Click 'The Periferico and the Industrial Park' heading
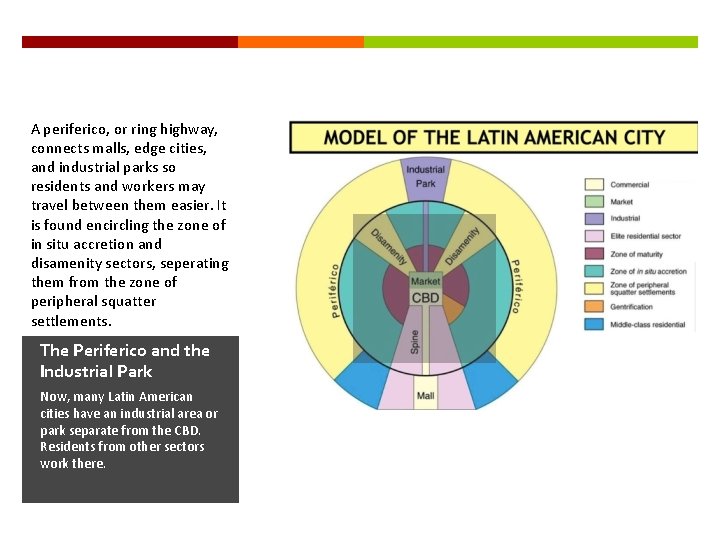This screenshot has height=540, width=720. [125, 360]
